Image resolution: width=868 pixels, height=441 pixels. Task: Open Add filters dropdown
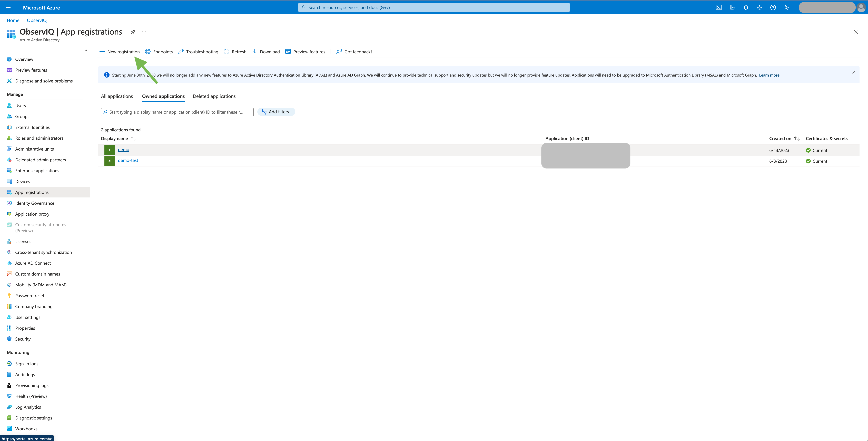click(x=276, y=111)
